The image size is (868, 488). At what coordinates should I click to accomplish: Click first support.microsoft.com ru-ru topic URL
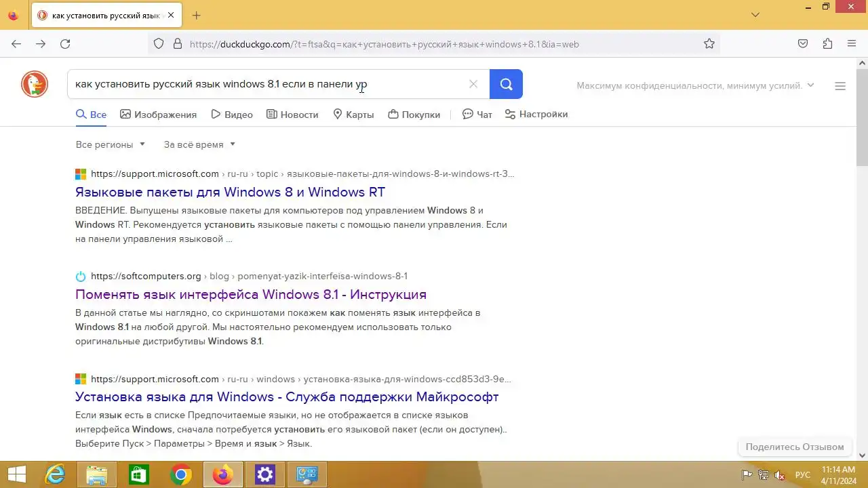[x=302, y=174]
